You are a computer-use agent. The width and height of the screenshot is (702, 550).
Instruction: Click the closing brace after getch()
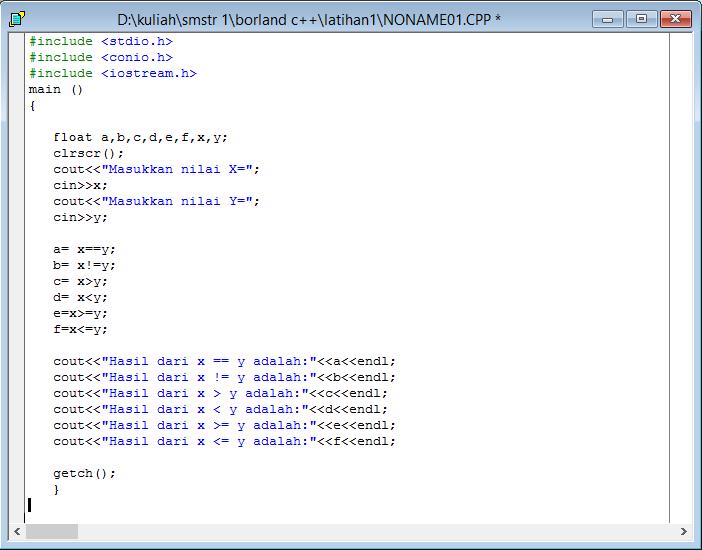pos(56,490)
